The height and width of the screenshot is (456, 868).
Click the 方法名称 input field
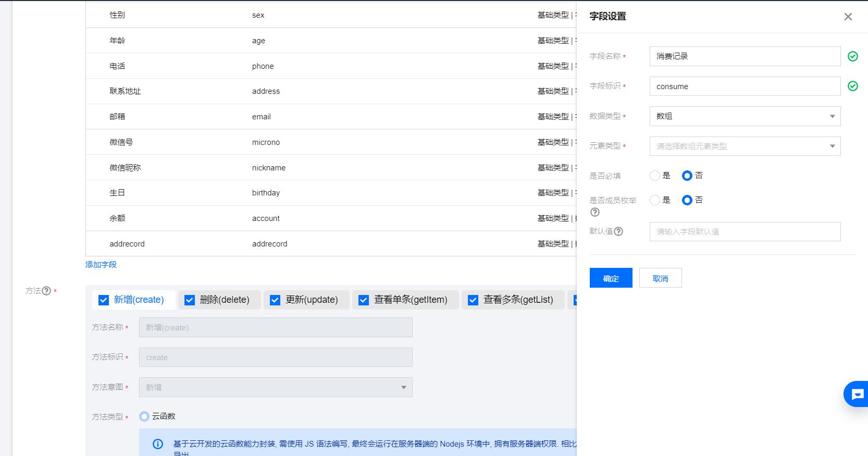(x=276, y=328)
